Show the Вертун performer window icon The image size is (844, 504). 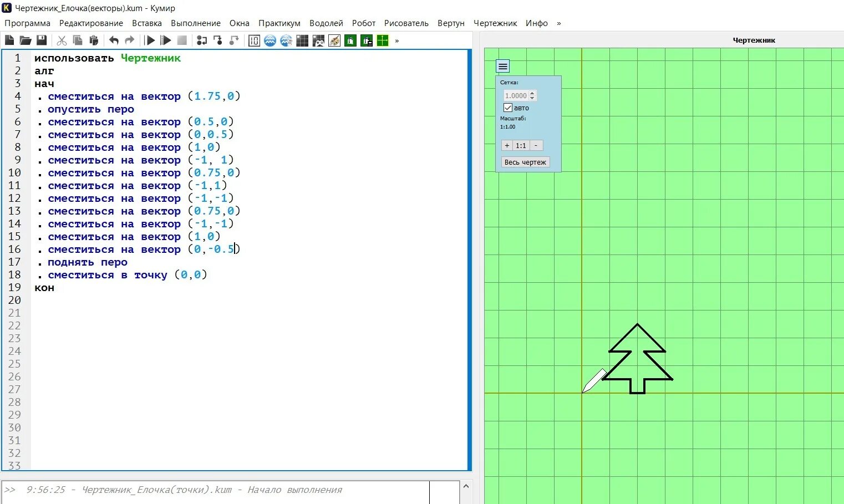tap(350, 40)
